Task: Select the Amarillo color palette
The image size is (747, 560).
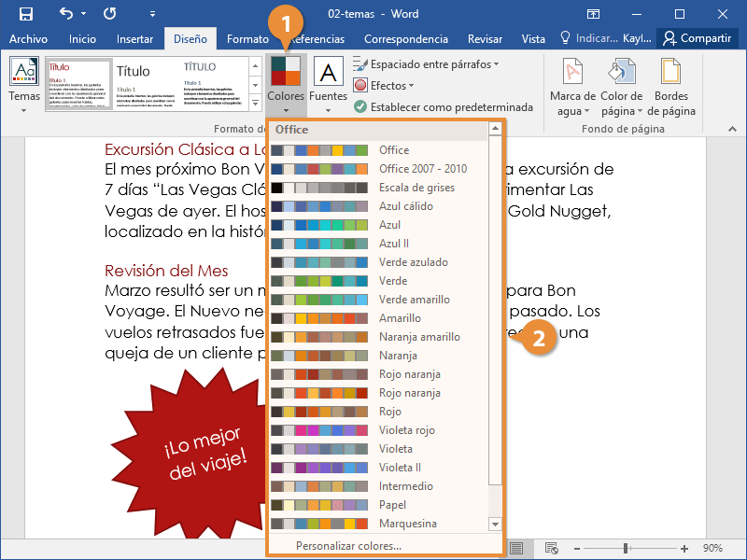Action: pyautogui.click(x=379, y=318)
